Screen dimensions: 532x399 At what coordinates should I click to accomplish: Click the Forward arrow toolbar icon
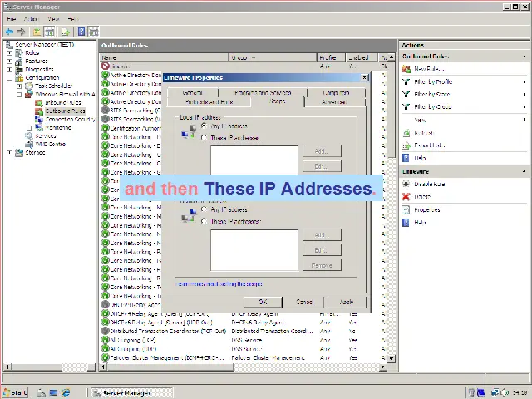coord(21,32)
